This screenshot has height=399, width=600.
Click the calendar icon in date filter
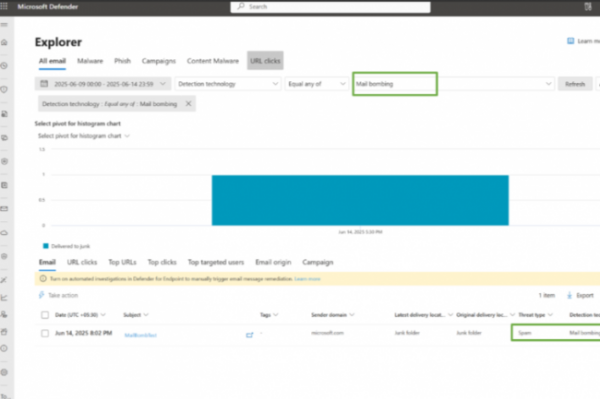(44, 83)
